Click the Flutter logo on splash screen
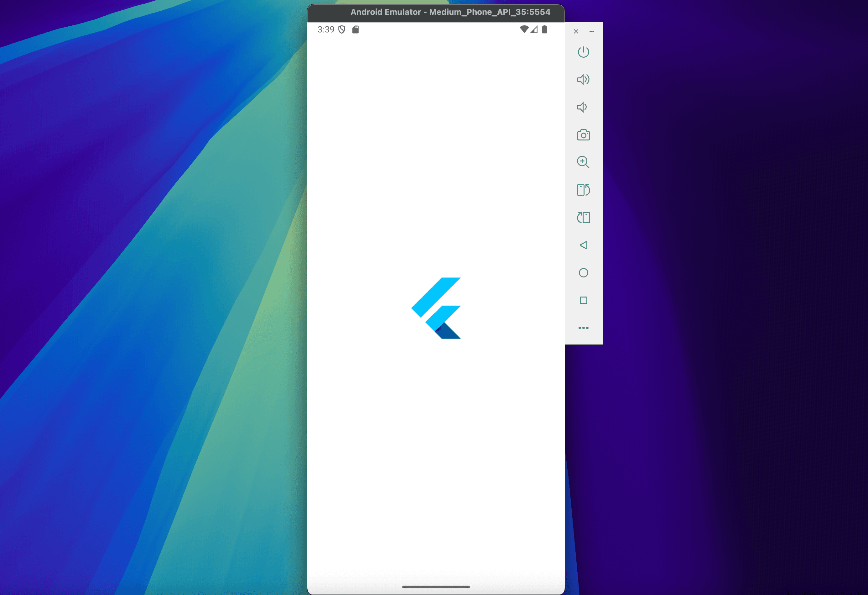The width and height of the screenshot is (868, 595). 436,308
